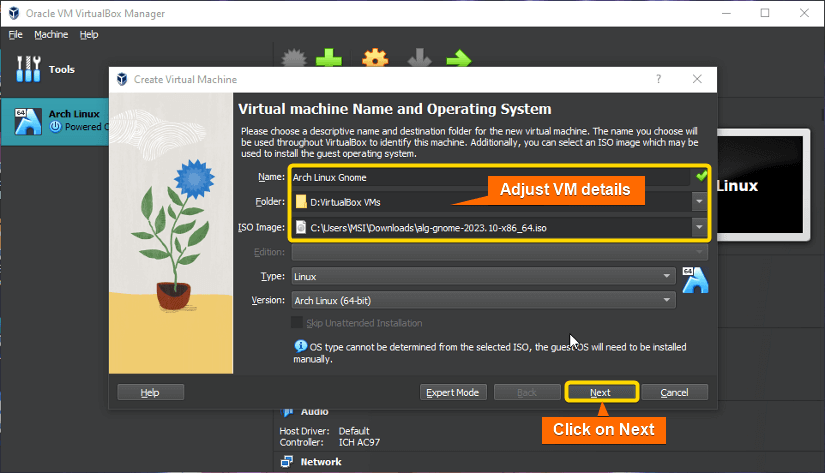The image size is (825, 473).
Task: Click the green checkmark beside the Name field
Action: click(x=701, y=176)
